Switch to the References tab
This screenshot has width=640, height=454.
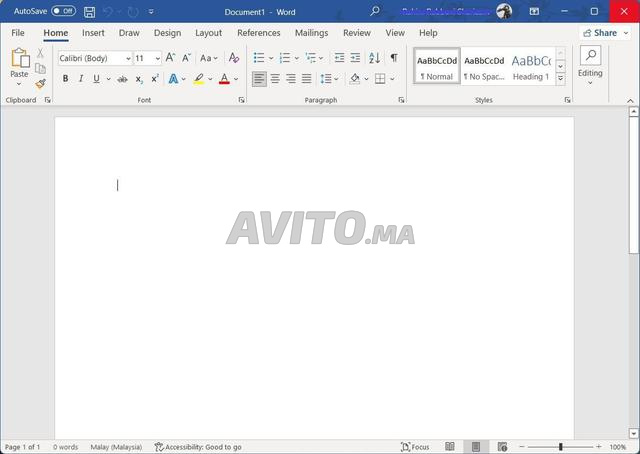pyautogui.click(x=259, y=33)
